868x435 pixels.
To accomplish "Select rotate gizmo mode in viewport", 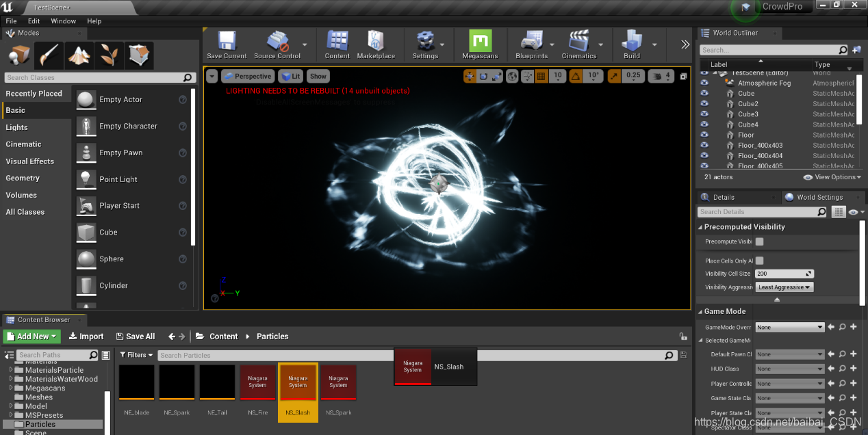I will pos(483,76).
